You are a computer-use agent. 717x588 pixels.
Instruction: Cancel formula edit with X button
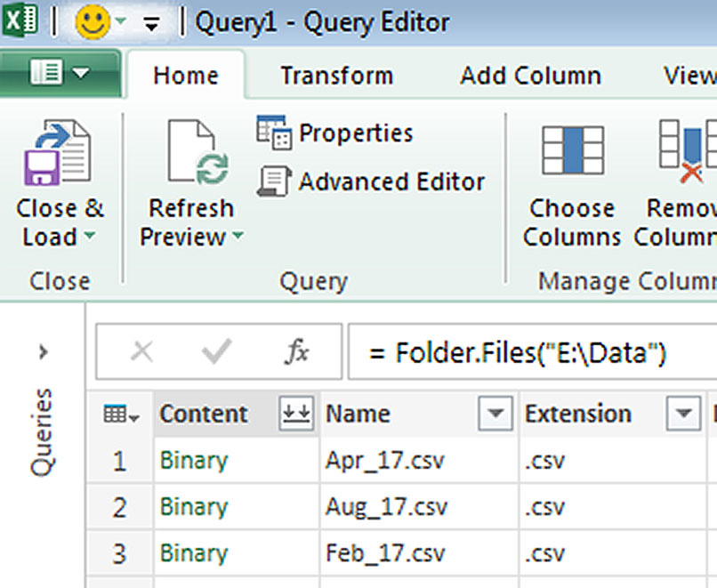pyautogui.click(x=141, y=353)
